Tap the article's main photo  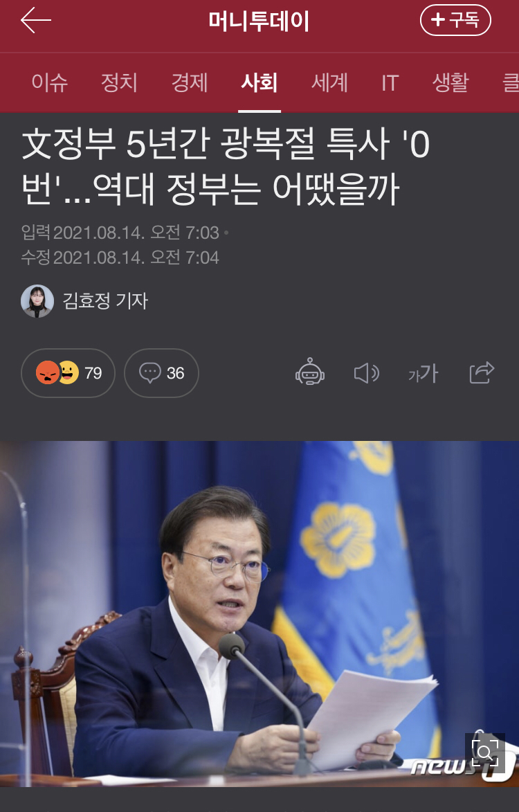click(259, 613)
